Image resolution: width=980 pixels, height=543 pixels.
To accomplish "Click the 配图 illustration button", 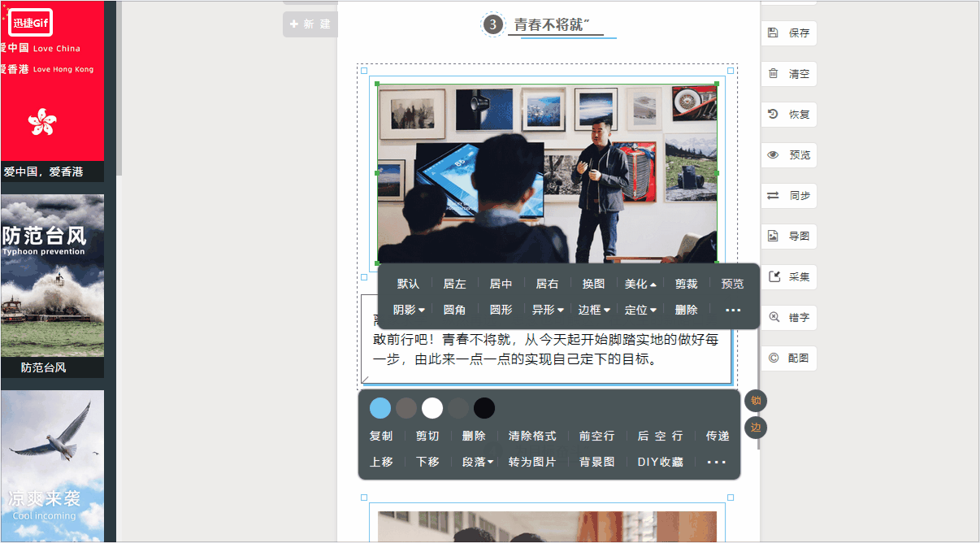I will coord(788,358).
